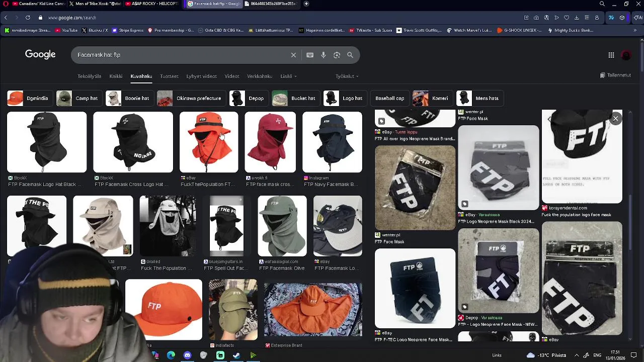Open the Google account avatar
This screenshot has width=644, height=362.
626,55
